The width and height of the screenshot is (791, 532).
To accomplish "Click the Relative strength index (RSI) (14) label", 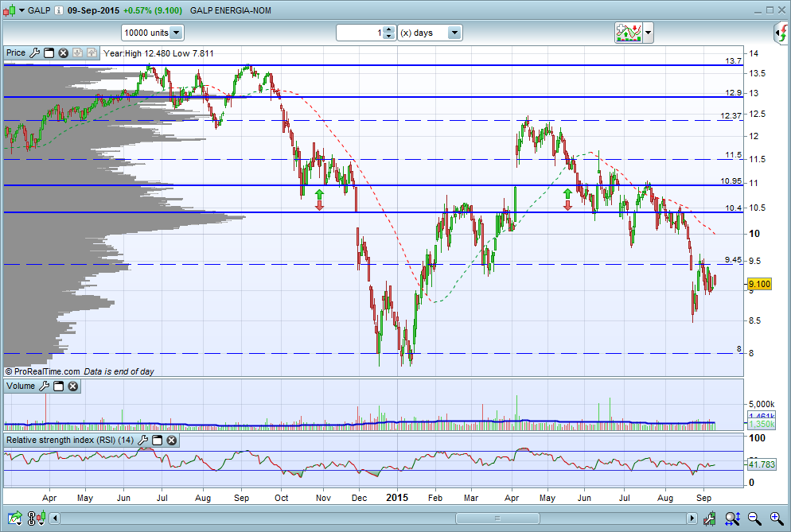I will 70,441.
